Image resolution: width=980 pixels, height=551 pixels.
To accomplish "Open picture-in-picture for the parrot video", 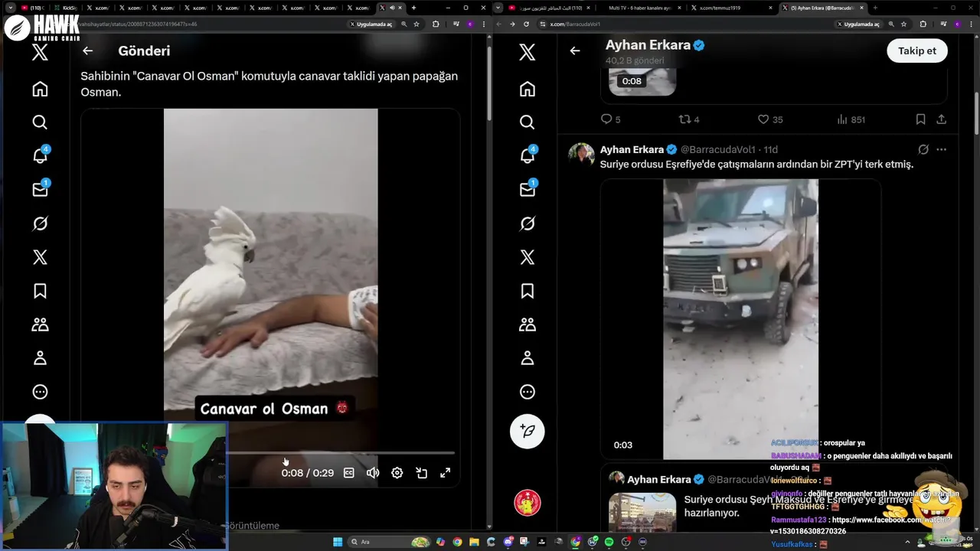I will [421, 473].
